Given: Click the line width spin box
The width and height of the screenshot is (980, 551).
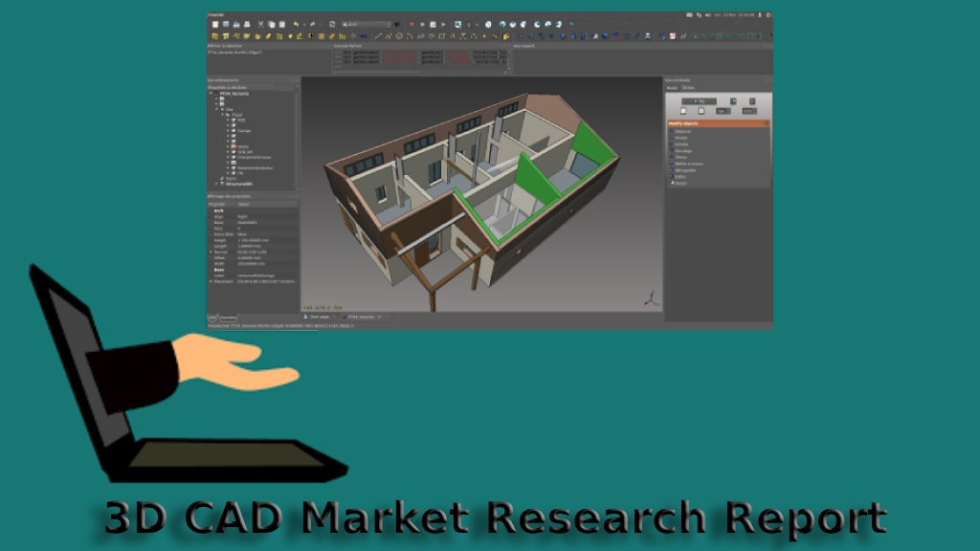Looking at the screenshot, I should (x=724, y=111).
